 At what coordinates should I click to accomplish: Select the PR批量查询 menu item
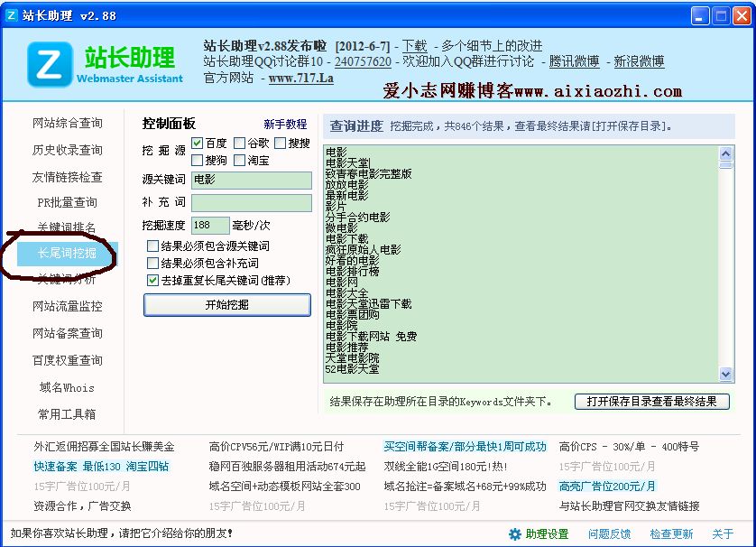coord(68,202)
